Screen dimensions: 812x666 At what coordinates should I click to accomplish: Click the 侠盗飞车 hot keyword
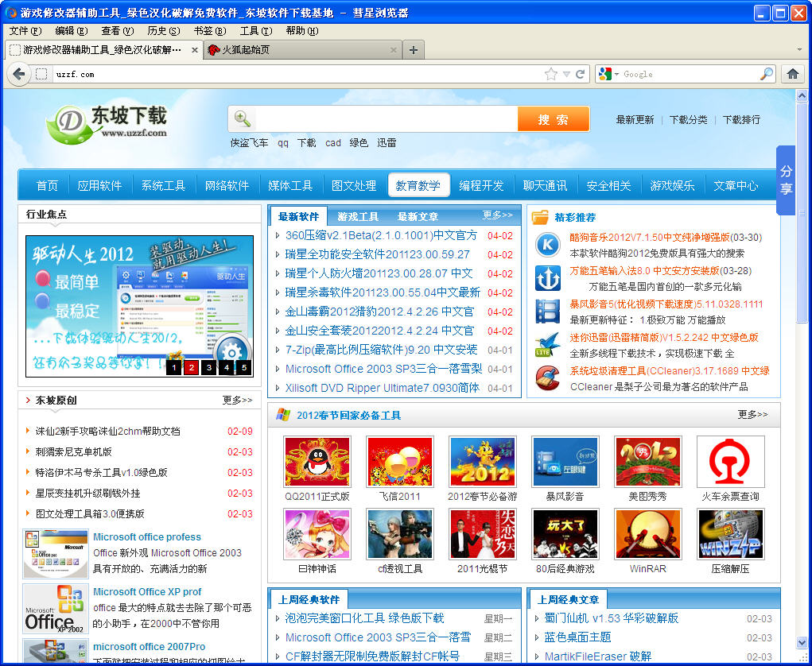(x=250, y=143)
